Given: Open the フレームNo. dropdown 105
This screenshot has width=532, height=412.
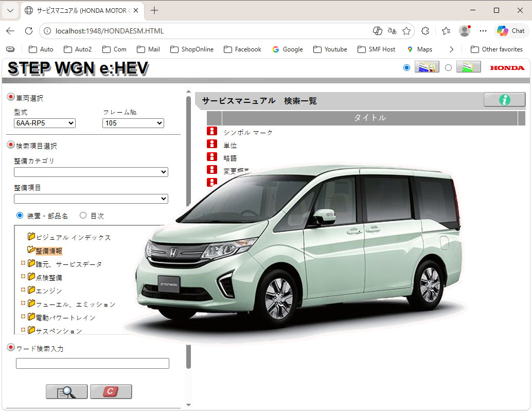Looking at the screenshot, I should click(x=133, y=123).
